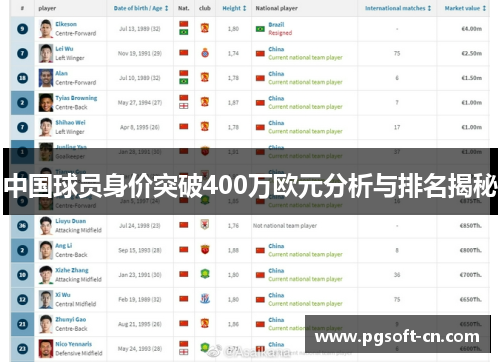Click the club crest in Shihao Wei's row
500x362 pixels.
pyautogui.click(x=205, y=126)
